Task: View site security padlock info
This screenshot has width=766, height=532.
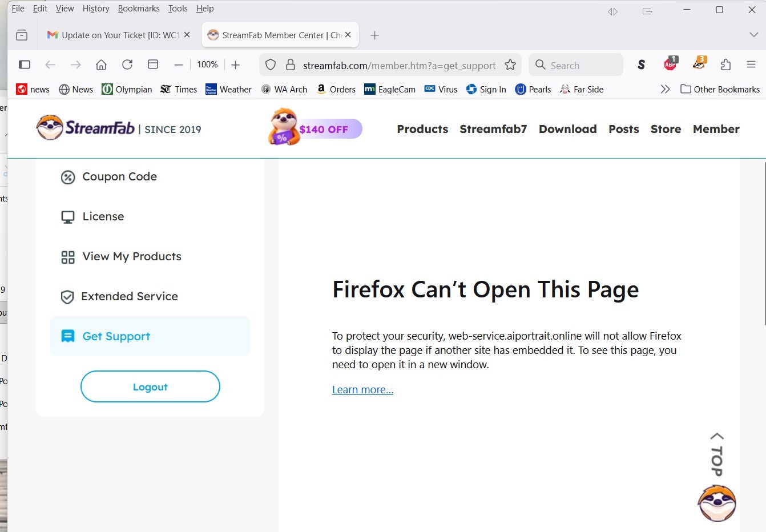Action: click(291, 65)
